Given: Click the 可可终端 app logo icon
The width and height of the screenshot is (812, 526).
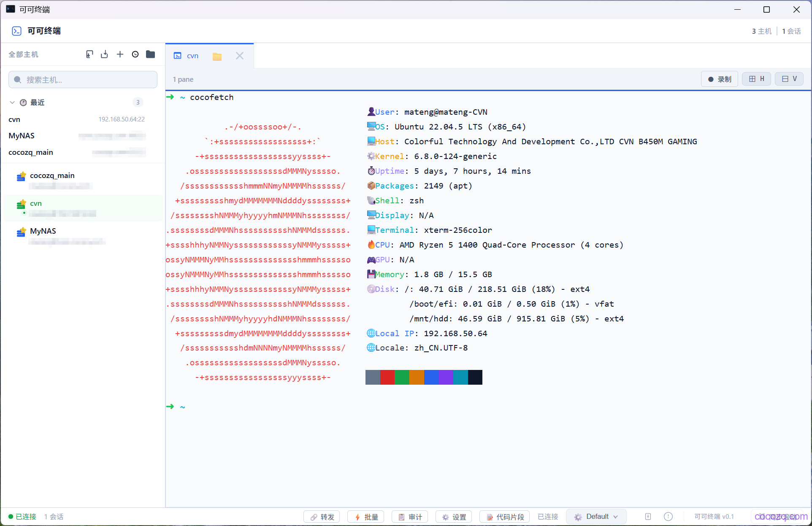Looking at the screenshot, I should pos(16,31).
